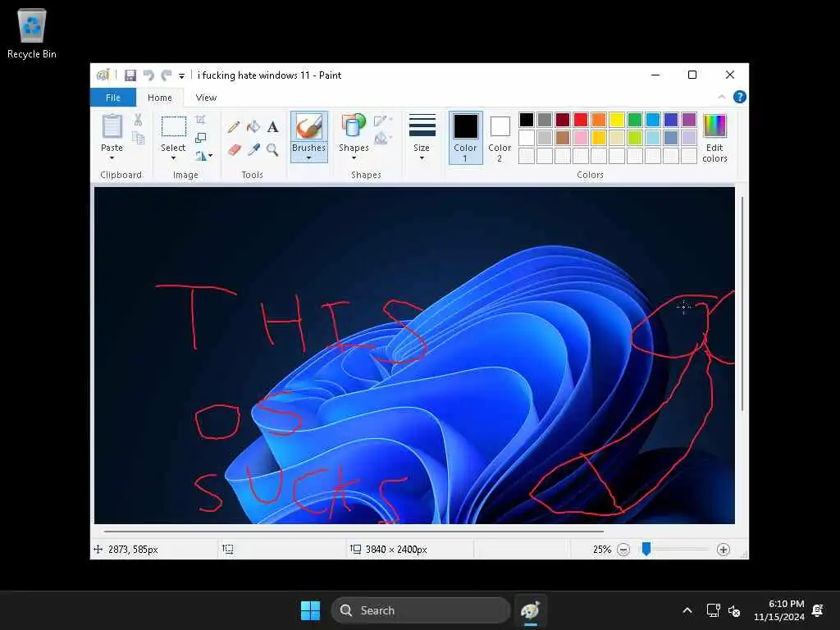Click the Crop icon
This screenshot has height=630, width=840.
pyautogui.click(x=200, y=120)
